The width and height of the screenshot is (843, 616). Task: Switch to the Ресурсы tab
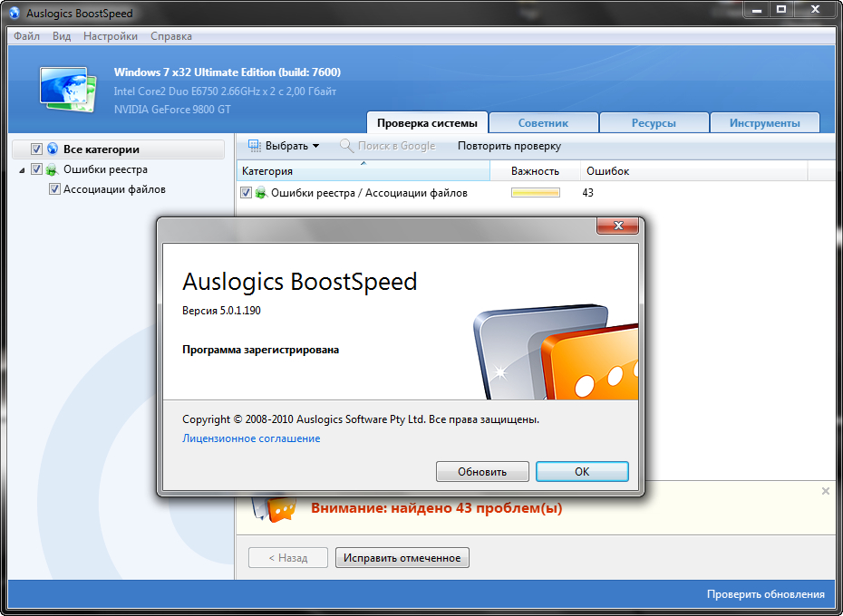click(654, 122)
